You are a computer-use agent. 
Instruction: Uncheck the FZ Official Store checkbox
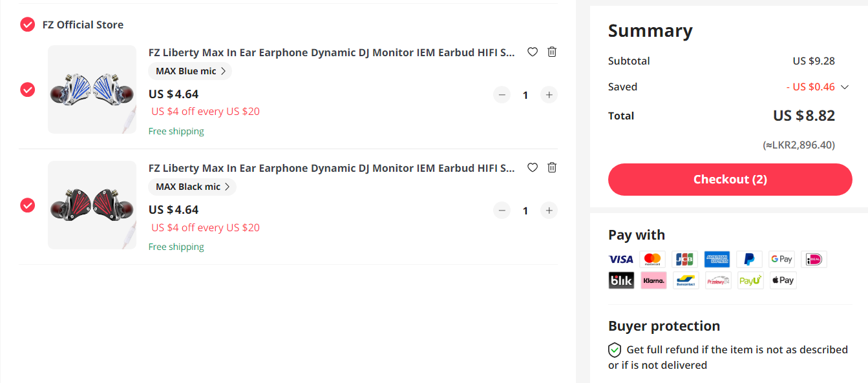pyautogui.click(x=27, y=25)
